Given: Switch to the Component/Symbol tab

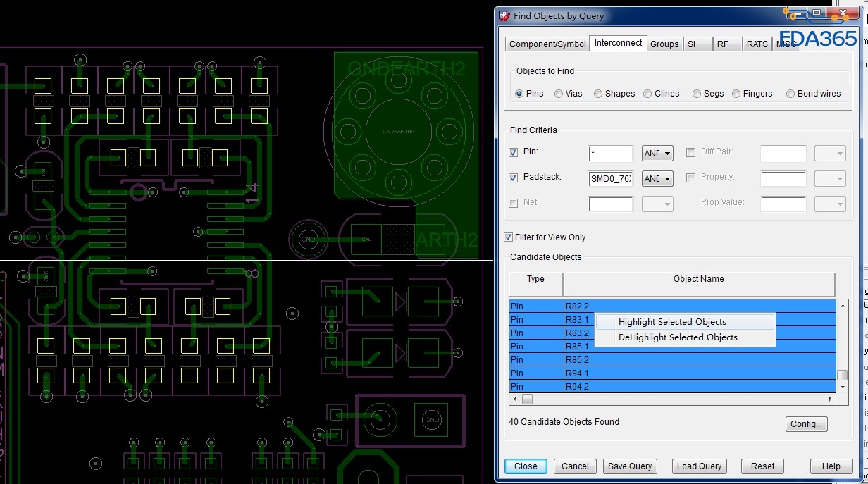Looking at the screenshot, I should pos(547,44).
